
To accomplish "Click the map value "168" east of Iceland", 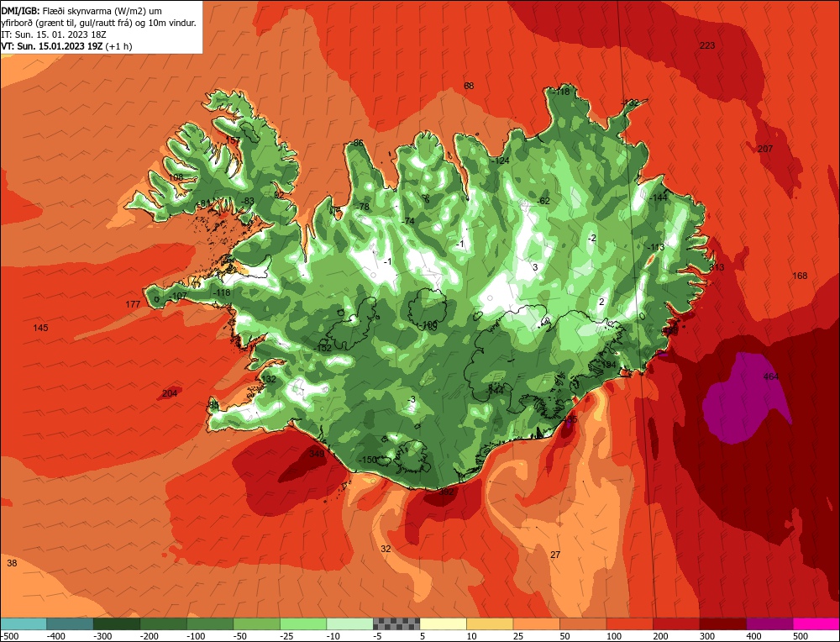I will (x=800, y=276).
